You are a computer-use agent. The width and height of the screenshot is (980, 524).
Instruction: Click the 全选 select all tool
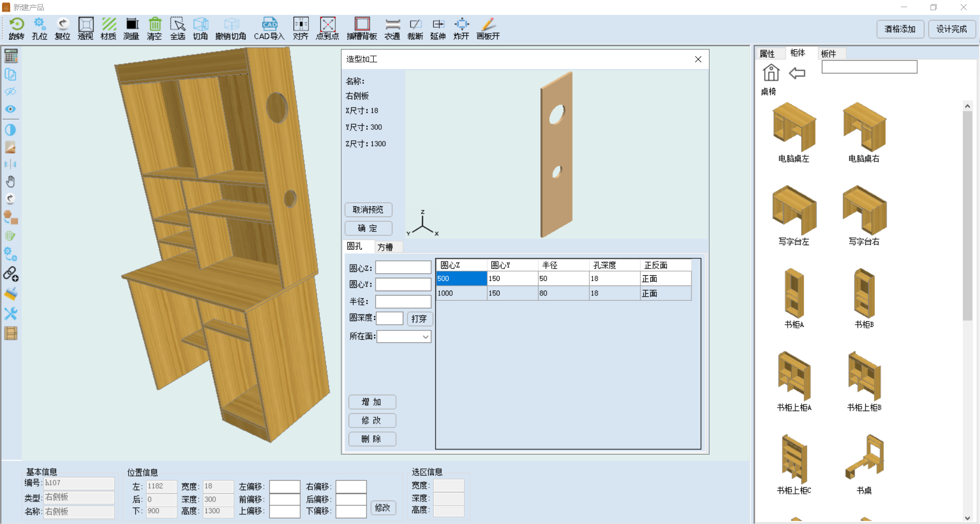point(177,29)
